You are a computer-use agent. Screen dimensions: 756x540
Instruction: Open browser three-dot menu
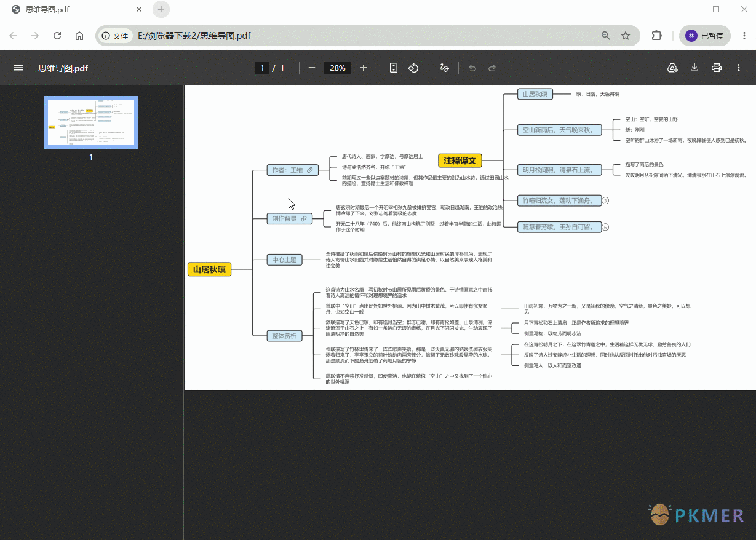coord(743,36)
